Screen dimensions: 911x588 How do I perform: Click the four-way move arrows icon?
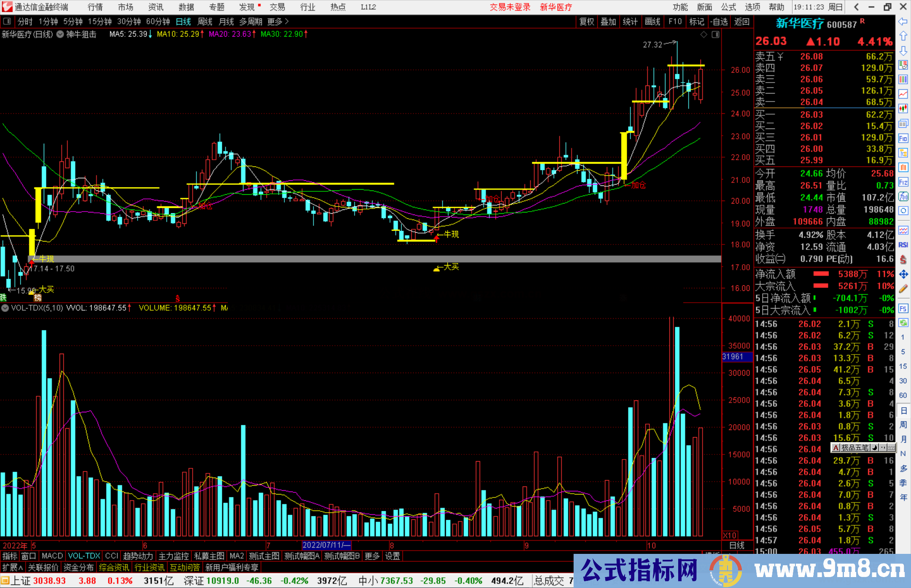pos(903,274)
